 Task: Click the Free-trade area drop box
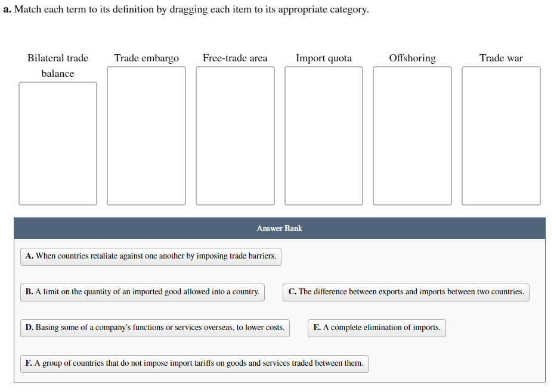point(235,136)
